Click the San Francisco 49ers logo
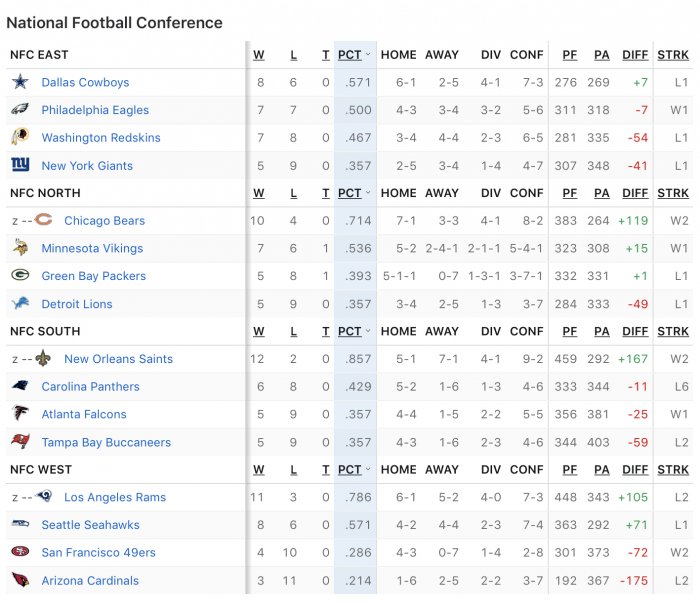700x603 pixels. (21, 552)
